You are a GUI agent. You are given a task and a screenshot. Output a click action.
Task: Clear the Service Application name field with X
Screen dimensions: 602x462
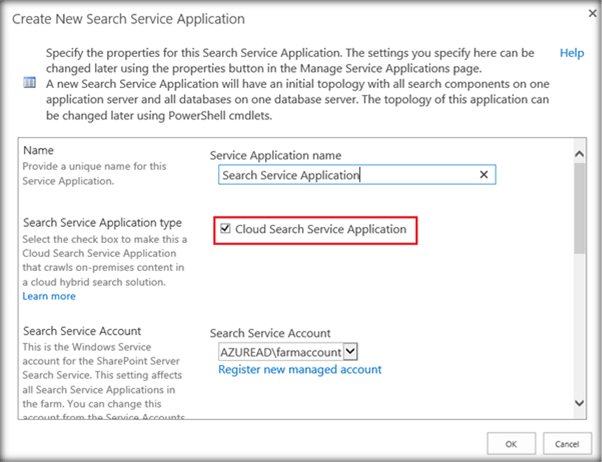[x=484, y=175]
